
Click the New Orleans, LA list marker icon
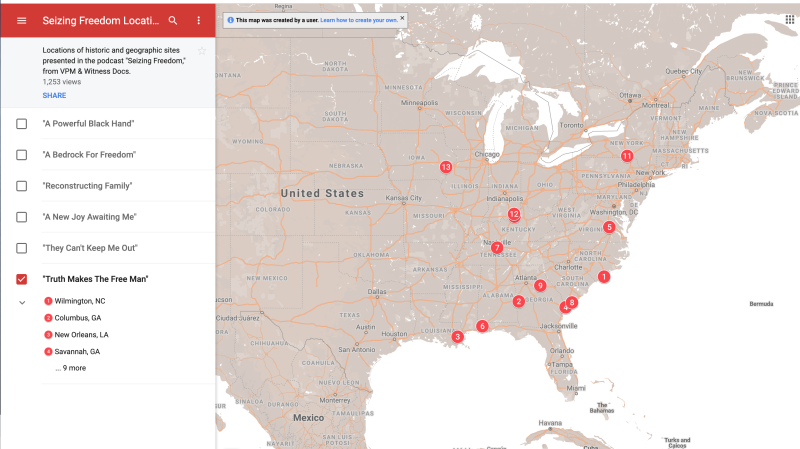pos(48,335)
